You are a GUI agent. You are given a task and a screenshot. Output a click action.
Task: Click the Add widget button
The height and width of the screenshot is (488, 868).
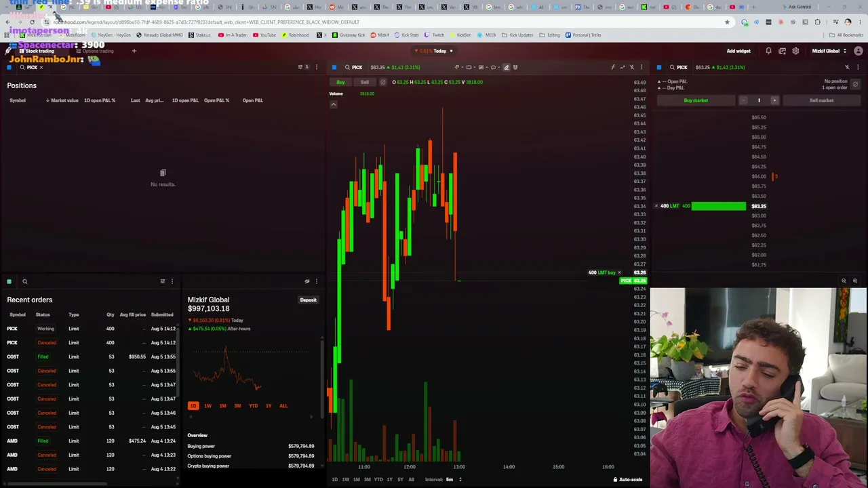pyautogui.click(x=738, y=51)
